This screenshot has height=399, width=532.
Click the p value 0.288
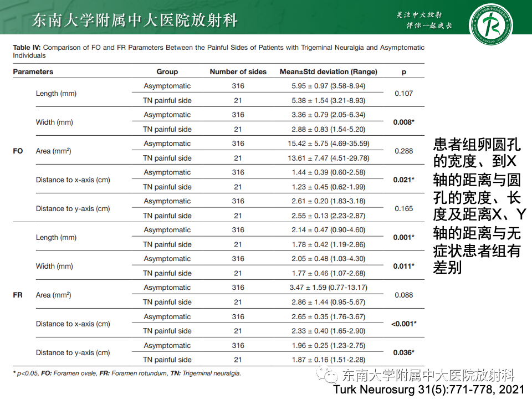tap(404, 151)
